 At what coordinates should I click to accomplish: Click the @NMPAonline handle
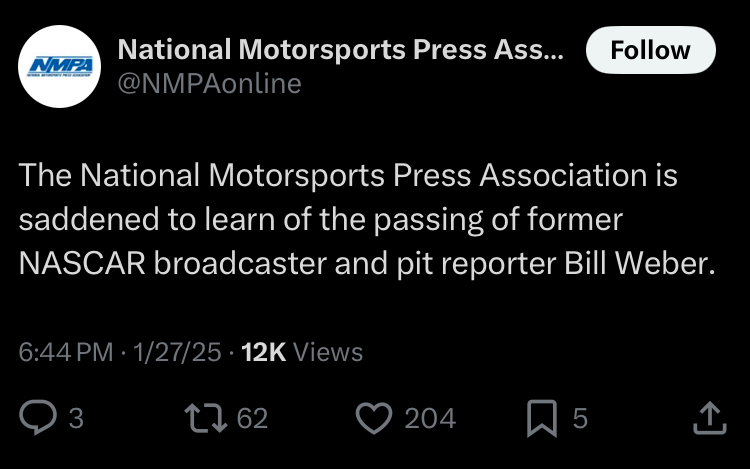click(209, 84)
